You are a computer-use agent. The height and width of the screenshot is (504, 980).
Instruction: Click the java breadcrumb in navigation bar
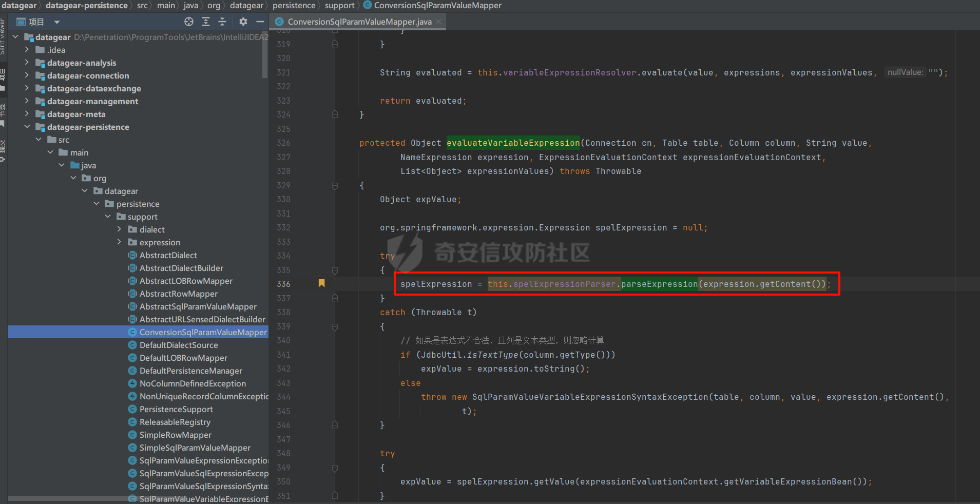point(191,5)
